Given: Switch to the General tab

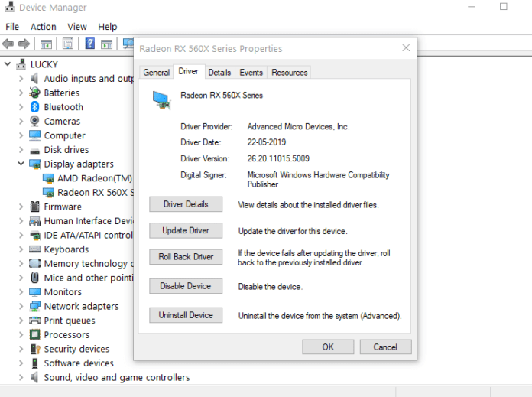Looking at the screenshot, I should (x=157, y=73).
